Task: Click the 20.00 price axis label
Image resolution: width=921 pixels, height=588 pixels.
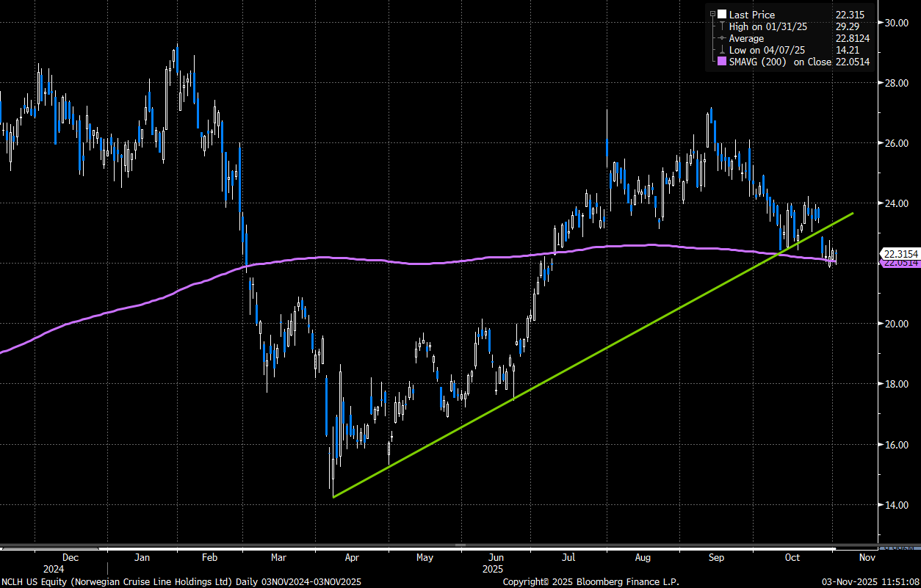Action: 897,324
